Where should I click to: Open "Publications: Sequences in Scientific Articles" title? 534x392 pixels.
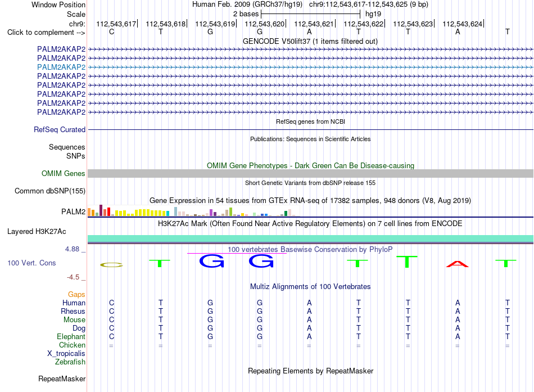click(x=310, y=139)
